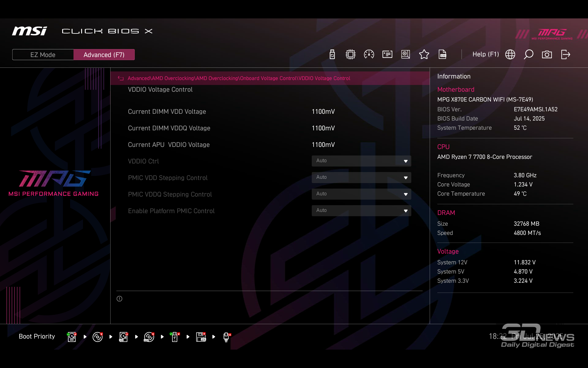
Task: Open the PMIC VDDQ Stepping Control dropdown
Action: pos(361,194)
